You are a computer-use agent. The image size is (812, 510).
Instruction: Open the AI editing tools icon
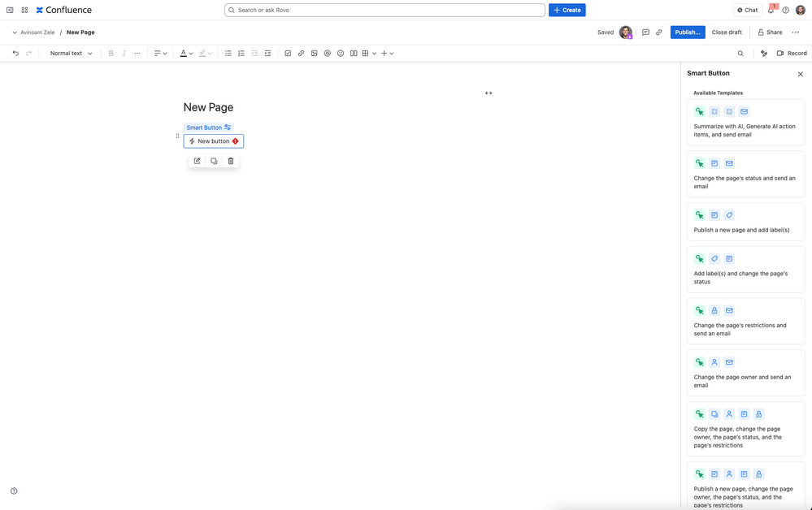coord(764,54)
